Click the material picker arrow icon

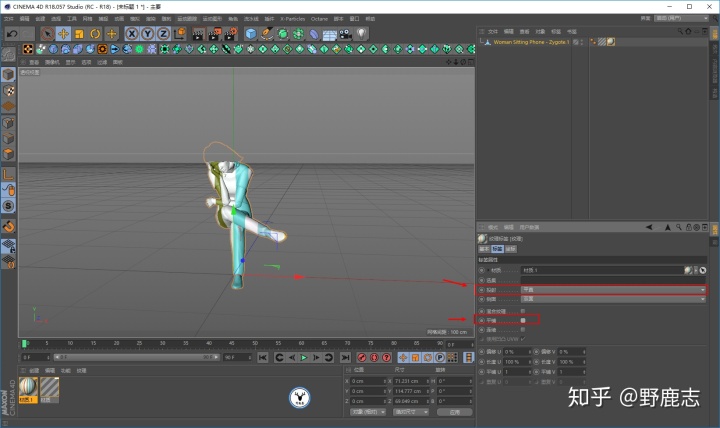coord(703,270)
